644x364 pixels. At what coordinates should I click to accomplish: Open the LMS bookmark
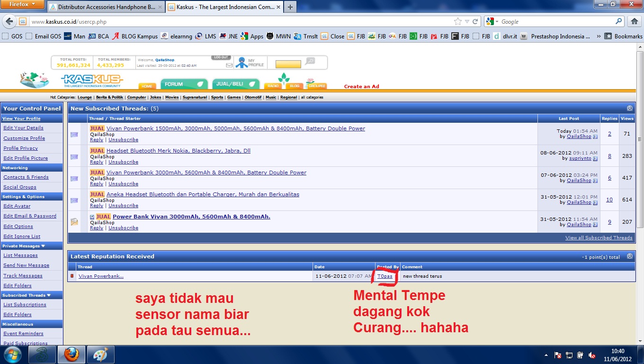pyautogui.click(x=206, y=36)
